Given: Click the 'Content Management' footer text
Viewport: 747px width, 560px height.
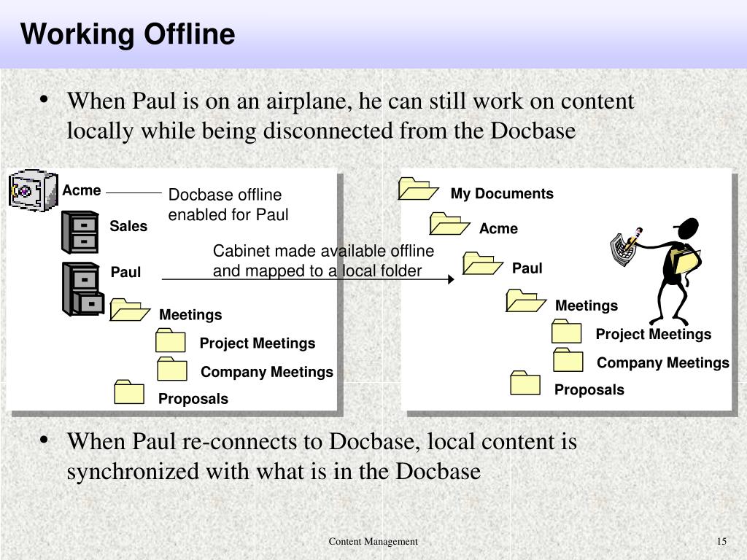Looking at the screenshot, I should [373, 542].
